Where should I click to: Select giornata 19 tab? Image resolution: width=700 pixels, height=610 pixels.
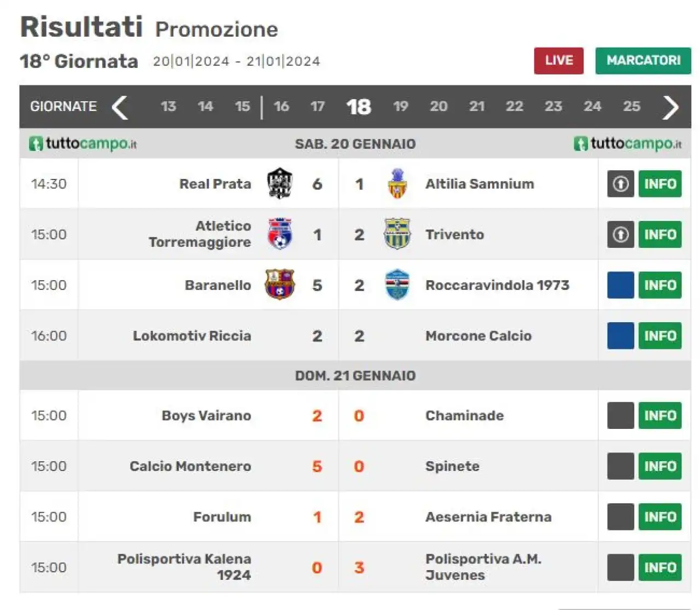pyautogui.click(x=401, y=106)
